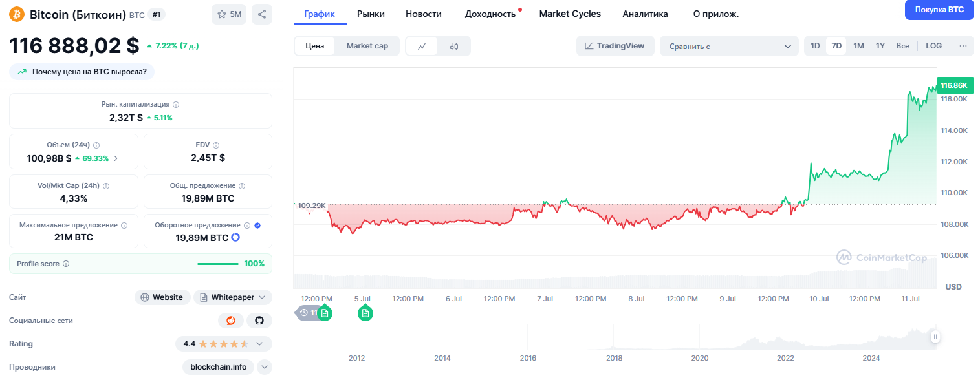
Task: Open the Reddit social link
Action: point(231,321)
